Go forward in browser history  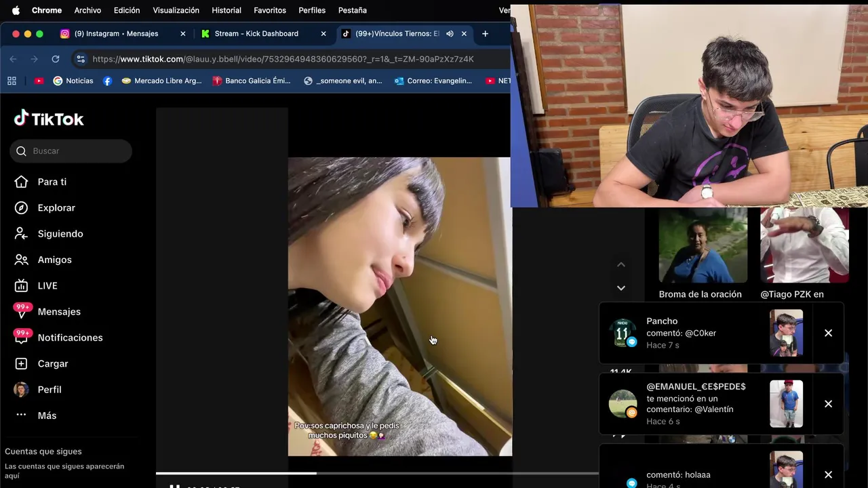[x=34, y=59]
